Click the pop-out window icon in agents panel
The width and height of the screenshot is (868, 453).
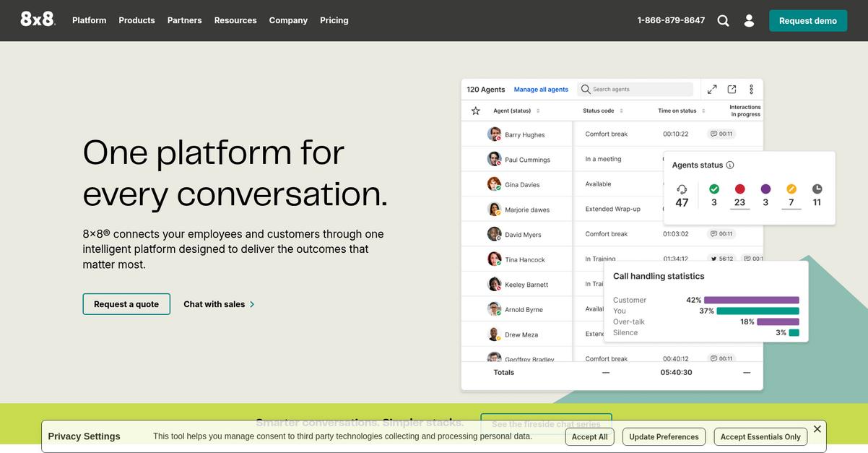point(732,89)
